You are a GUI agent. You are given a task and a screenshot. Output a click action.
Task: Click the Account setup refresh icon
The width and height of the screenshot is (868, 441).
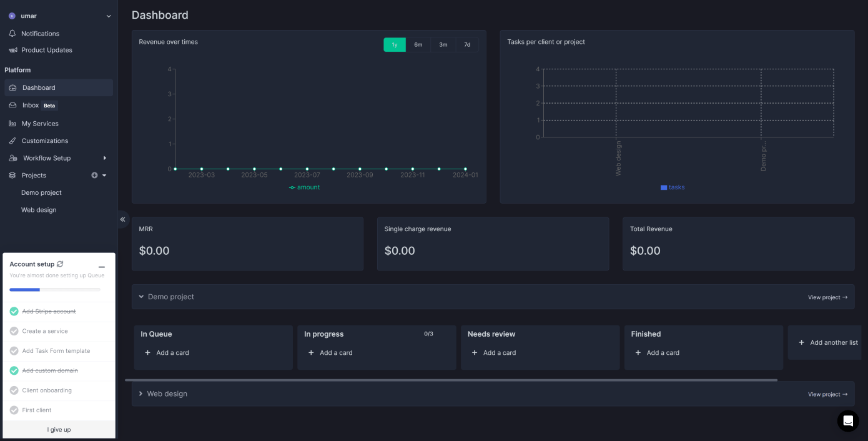[x=60, y=264]
